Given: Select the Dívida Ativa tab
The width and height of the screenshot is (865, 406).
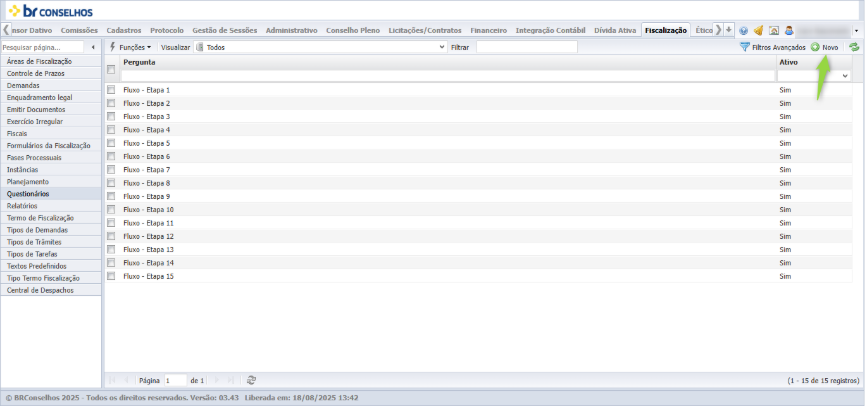Looking at the screenshot, I should click(x=616, y=30).
